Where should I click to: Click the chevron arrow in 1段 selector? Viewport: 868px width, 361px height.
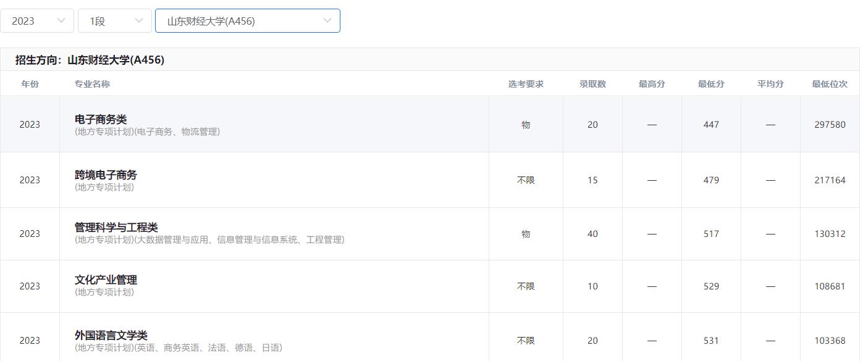pos(138,21)
